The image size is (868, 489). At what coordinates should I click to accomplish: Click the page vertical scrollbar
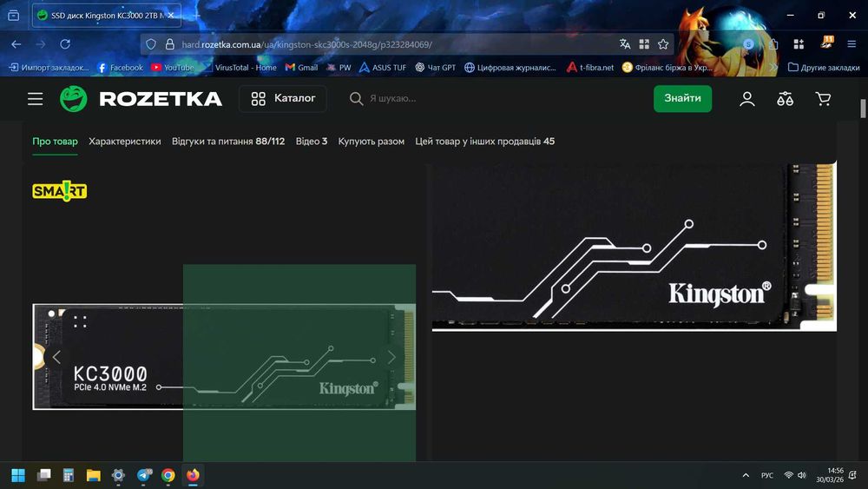863,109
